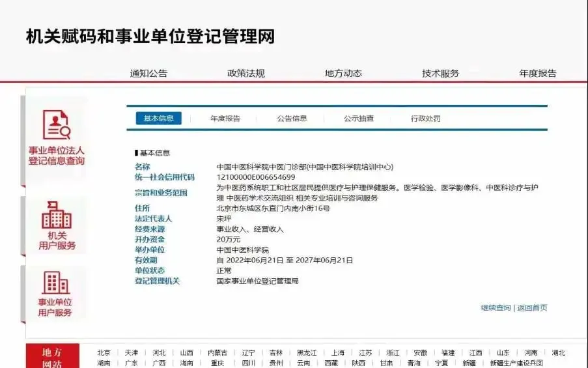This screenshot has width=588, height=368.
Task: Open the 吉林 local site link
Action: [276, 352]
